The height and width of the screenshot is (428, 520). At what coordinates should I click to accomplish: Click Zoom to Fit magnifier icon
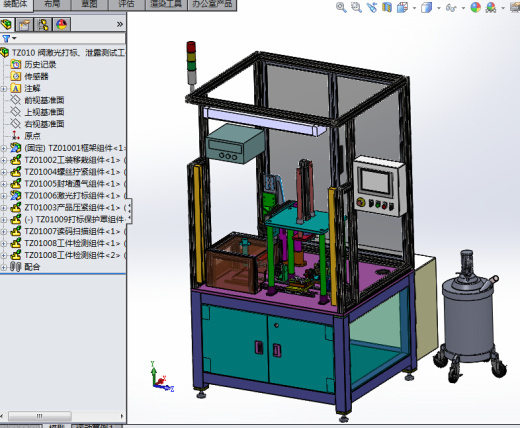point(341,7)
